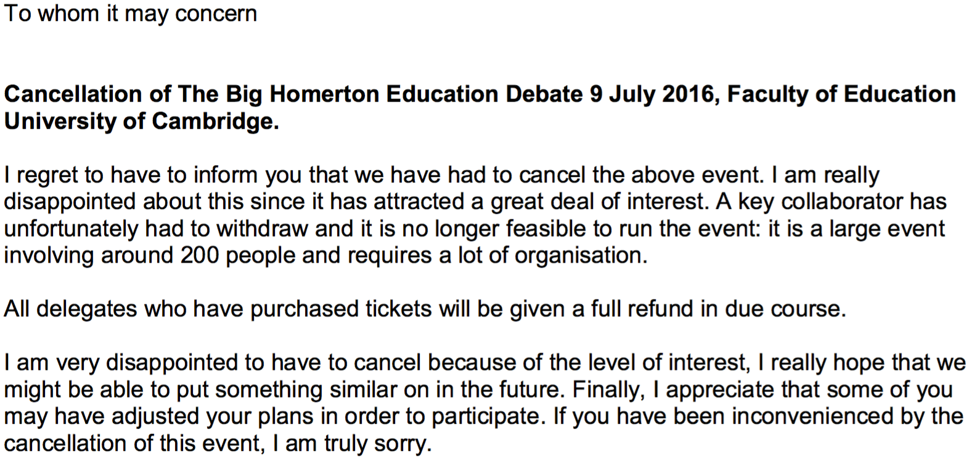Click the line starting 'All delegates who have'
This screenshot has height=466, width=980.
coord(123,309)
